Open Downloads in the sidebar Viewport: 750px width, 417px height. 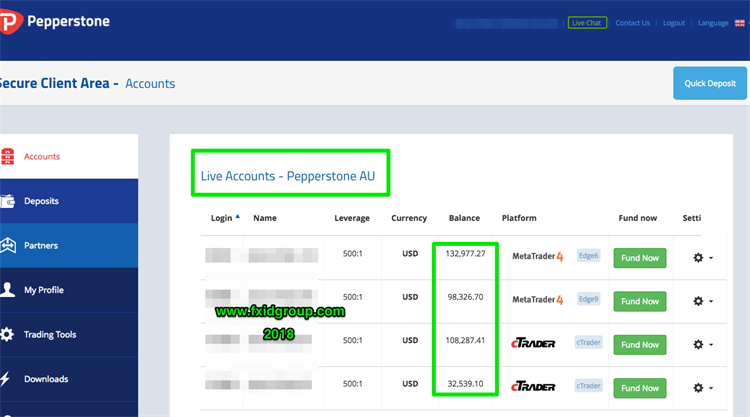[x=69, y=379]
